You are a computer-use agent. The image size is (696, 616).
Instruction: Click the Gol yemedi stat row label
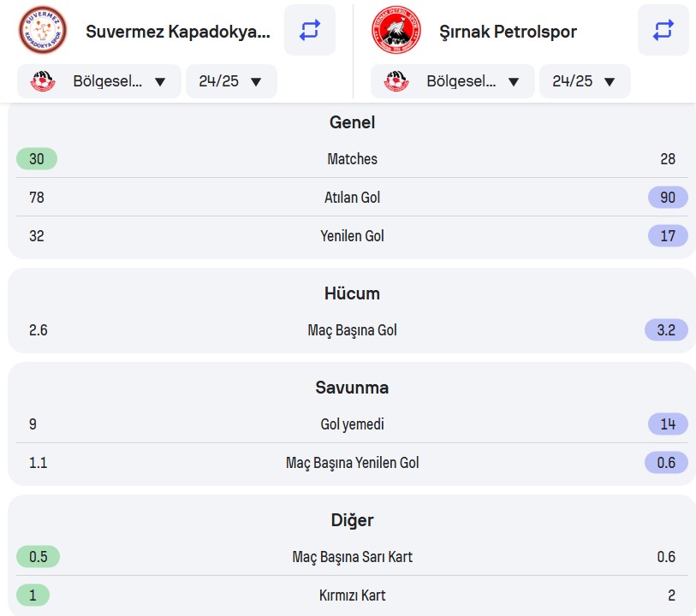[x=352, y=424]
